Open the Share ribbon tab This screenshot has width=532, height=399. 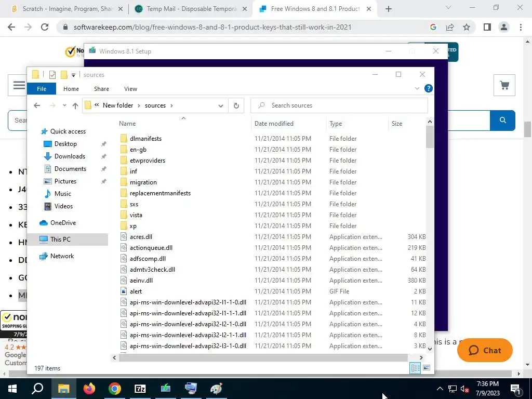[101, 89]
